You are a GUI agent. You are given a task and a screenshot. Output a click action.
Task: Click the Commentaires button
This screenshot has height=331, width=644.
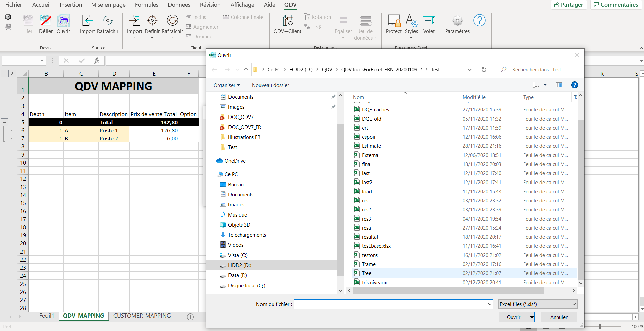pyautogui.click(x=616, y=5)
